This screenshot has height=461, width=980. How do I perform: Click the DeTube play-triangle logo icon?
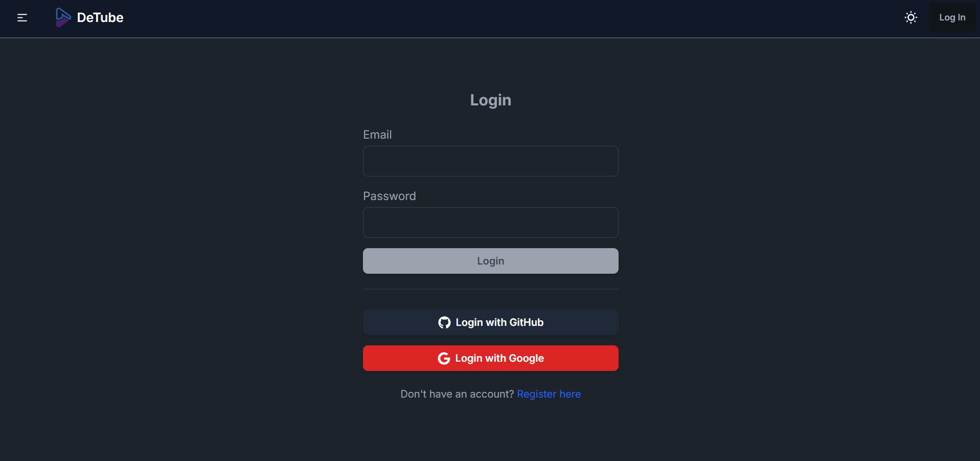[x=63, y=17]
